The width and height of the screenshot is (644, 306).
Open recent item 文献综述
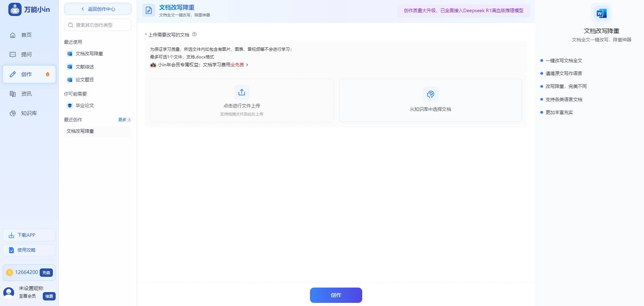coord(98,67)
